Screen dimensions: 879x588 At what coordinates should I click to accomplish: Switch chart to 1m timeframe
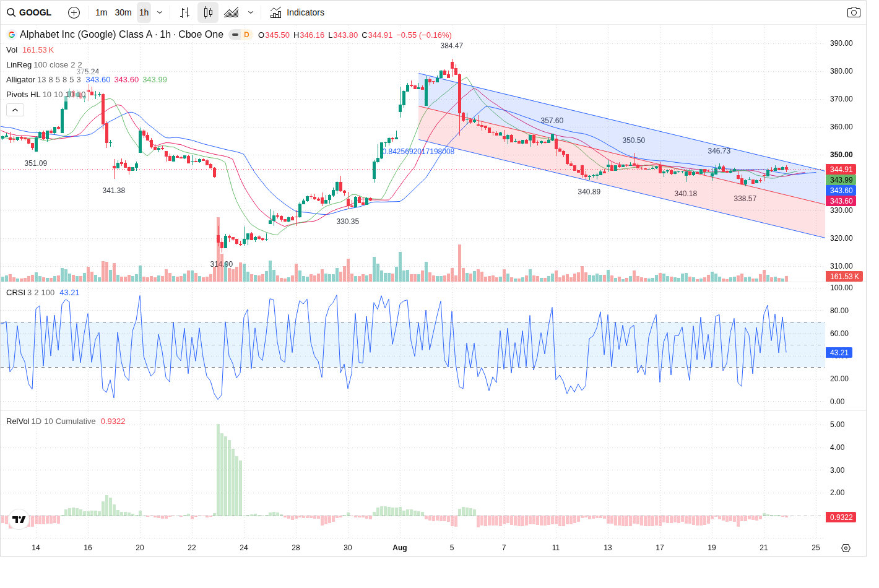(102, 12)
